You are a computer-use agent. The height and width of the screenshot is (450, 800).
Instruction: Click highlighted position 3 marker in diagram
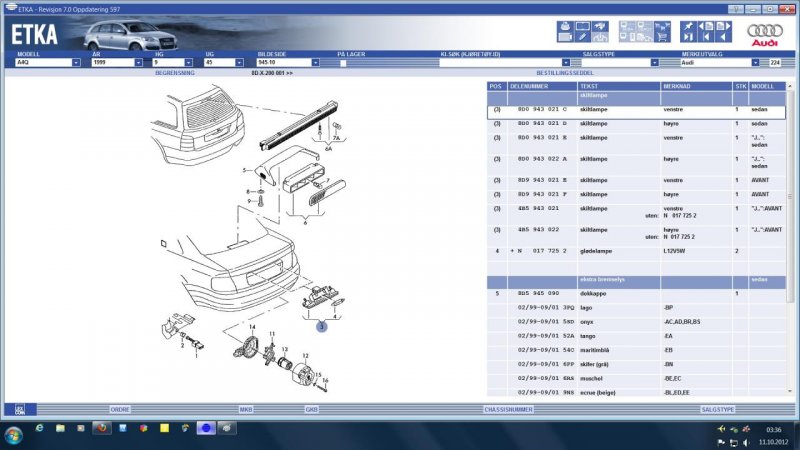click(321, 326)
